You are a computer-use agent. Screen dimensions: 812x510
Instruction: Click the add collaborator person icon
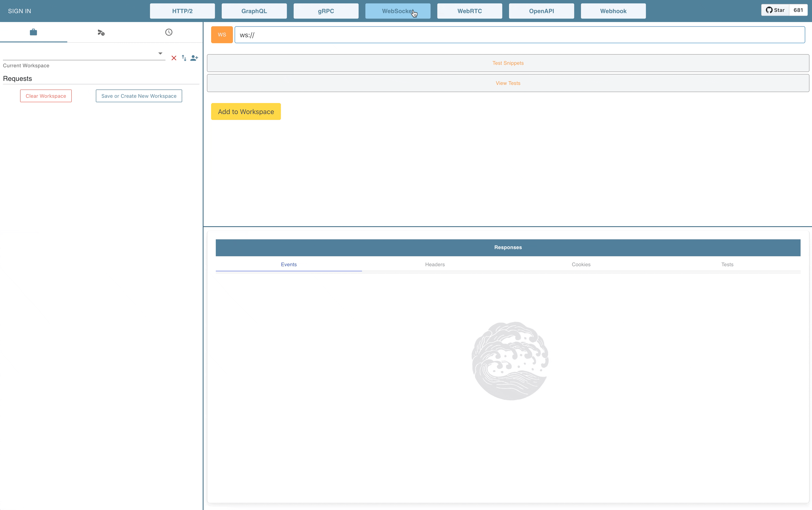[194, 58]
